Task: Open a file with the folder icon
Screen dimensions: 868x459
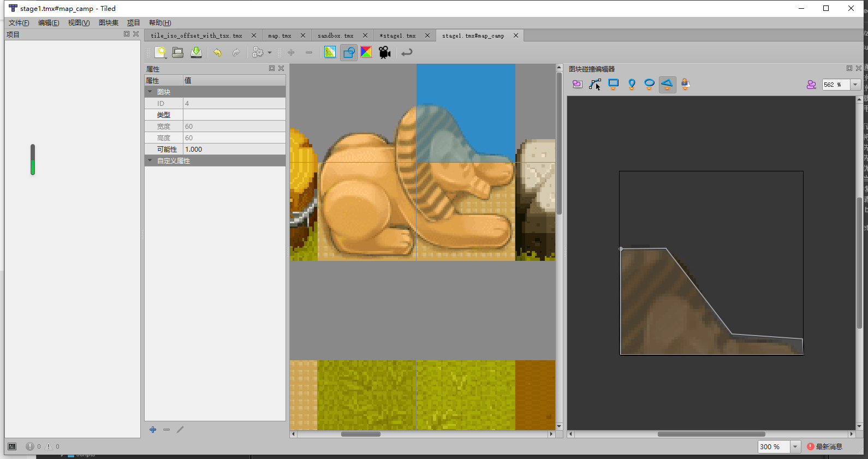Action: (x=178, y=52)
